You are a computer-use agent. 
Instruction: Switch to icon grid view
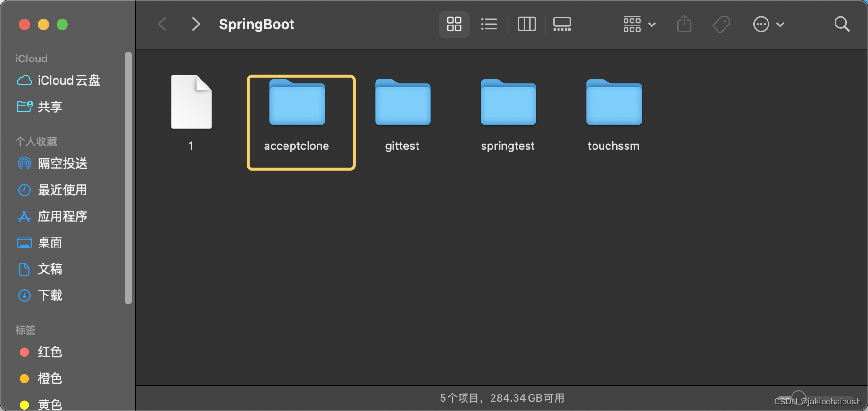tap(454, 24)
